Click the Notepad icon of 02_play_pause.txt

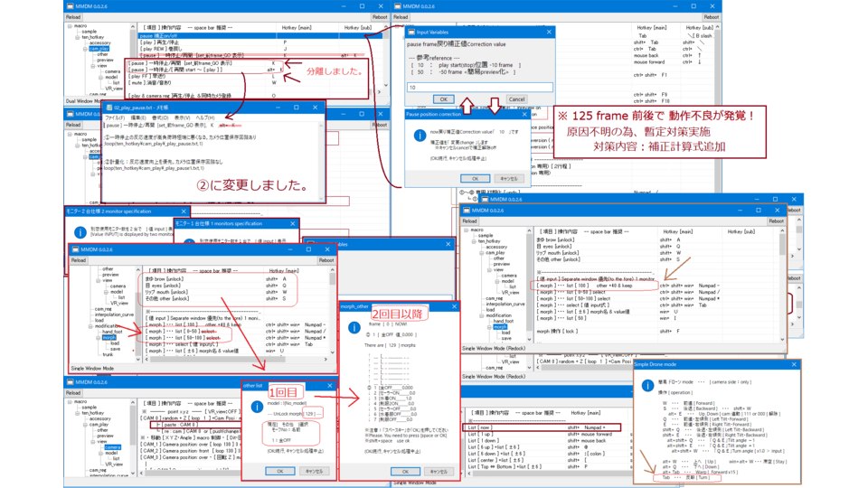108,108
